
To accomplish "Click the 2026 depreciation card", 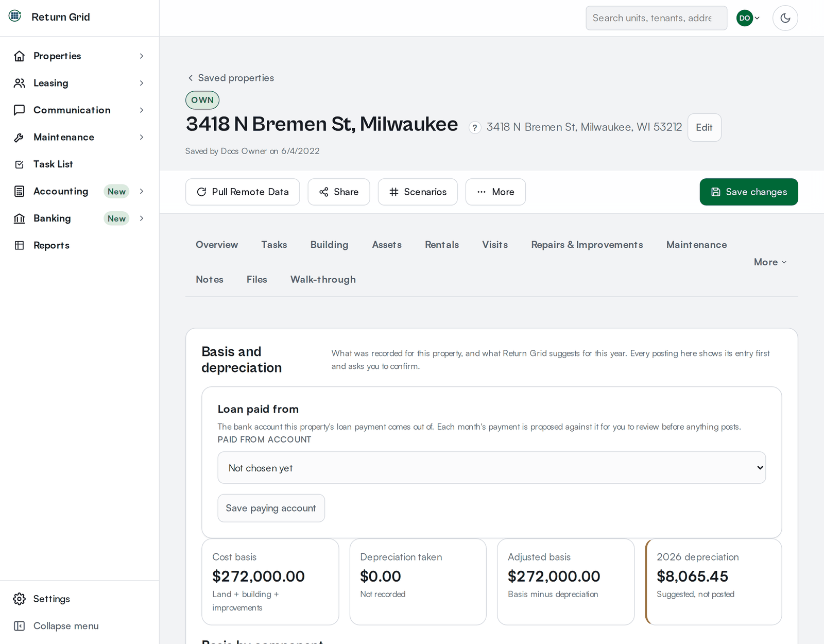I will (x=713, y=582).
